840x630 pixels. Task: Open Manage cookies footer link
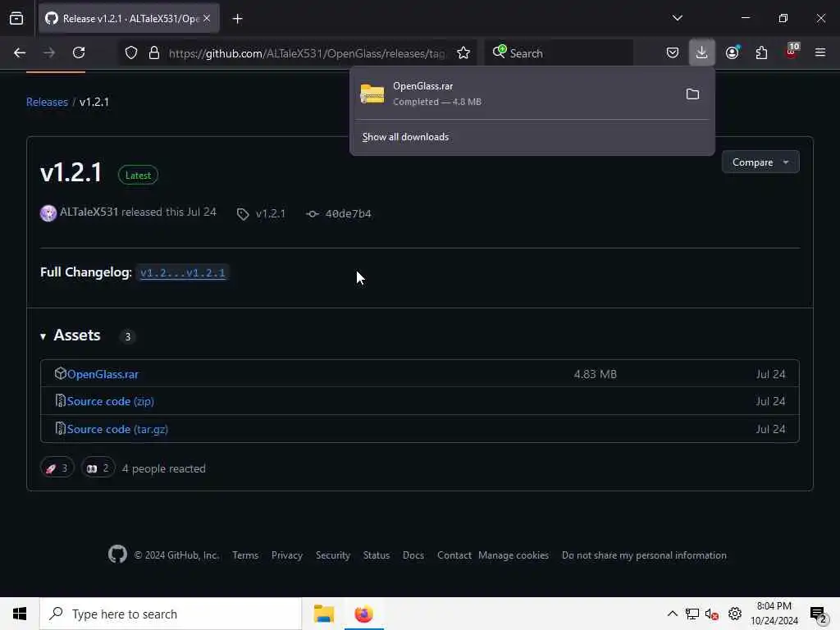point(514,555)
